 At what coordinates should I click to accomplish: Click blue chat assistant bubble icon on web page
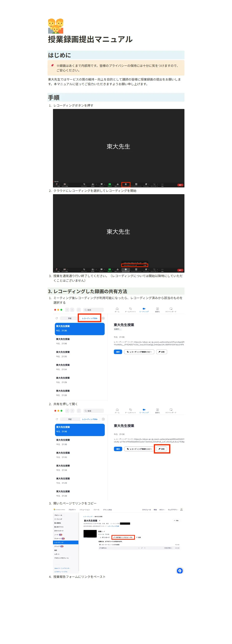[180, 571]
